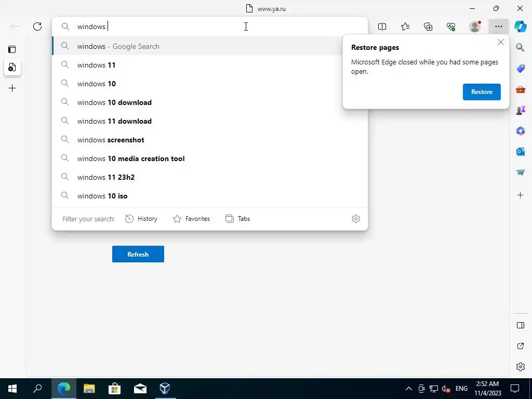Open taskbar Search magnifier
Viewport: 532px width, 399px height.
37,389
